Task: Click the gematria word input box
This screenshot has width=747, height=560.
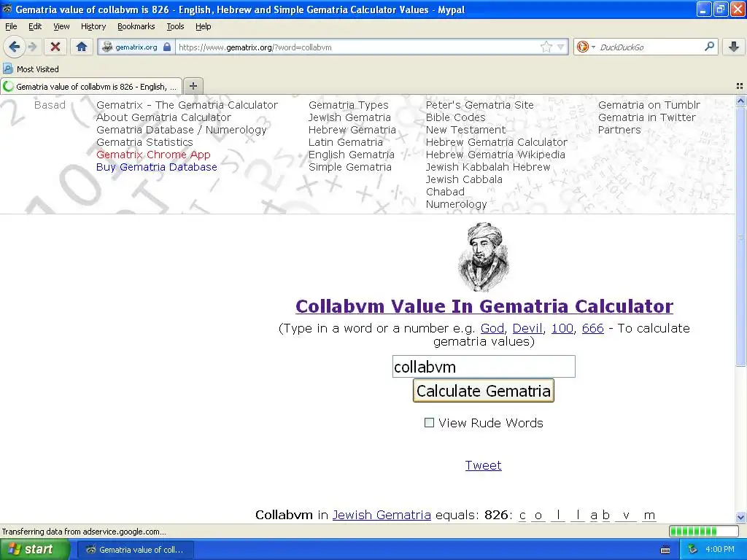Action: (x=484, y=366)
